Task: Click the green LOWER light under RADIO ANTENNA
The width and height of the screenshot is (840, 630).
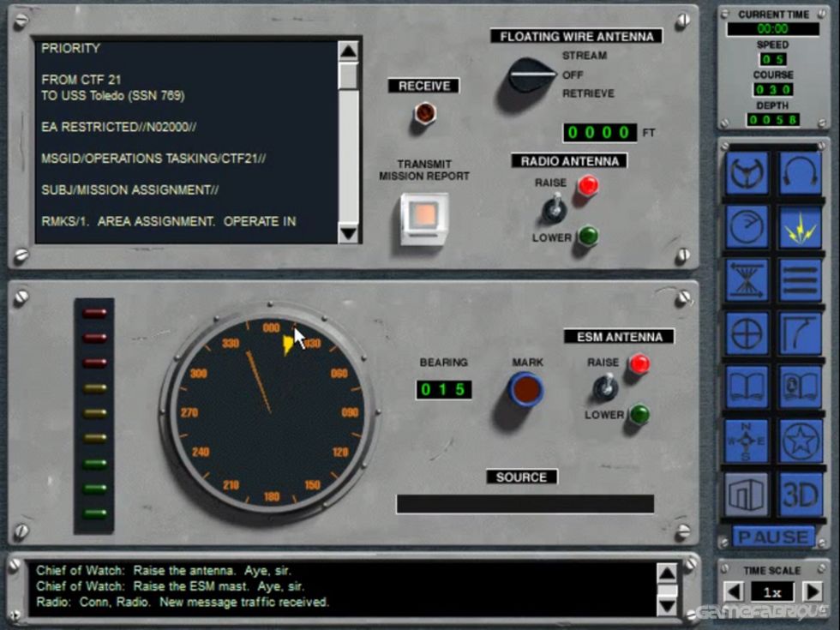Action: (588, 236)
